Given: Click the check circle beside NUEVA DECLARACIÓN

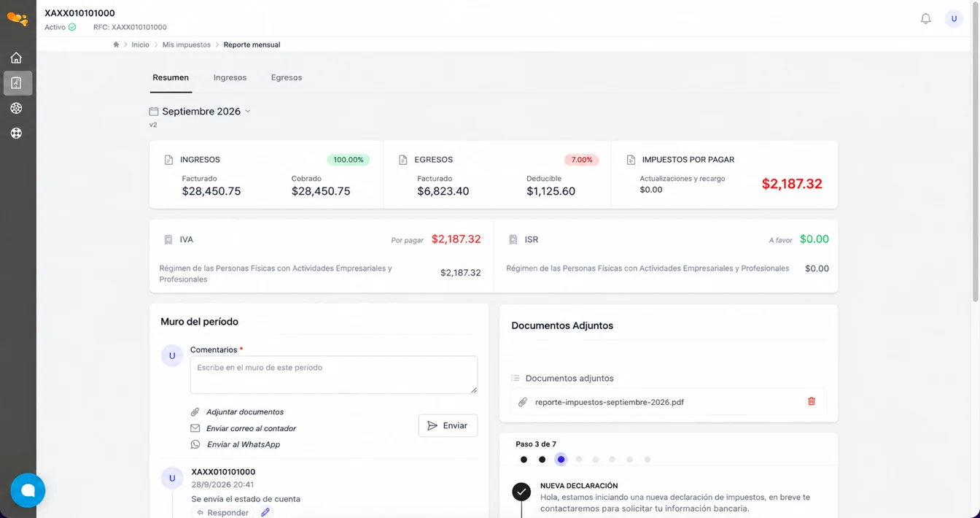Looking at the screenshot, I should [521, 492].
